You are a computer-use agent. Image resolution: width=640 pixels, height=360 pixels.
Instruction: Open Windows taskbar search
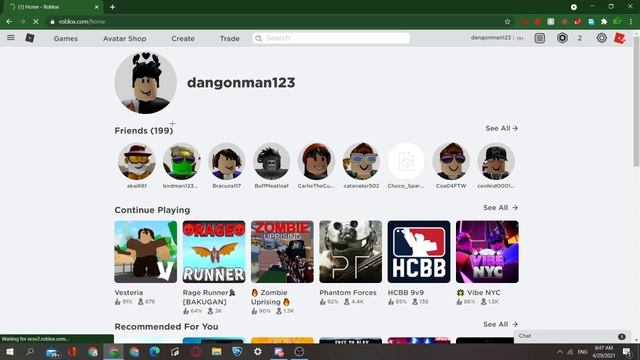[x=30, y=351]
